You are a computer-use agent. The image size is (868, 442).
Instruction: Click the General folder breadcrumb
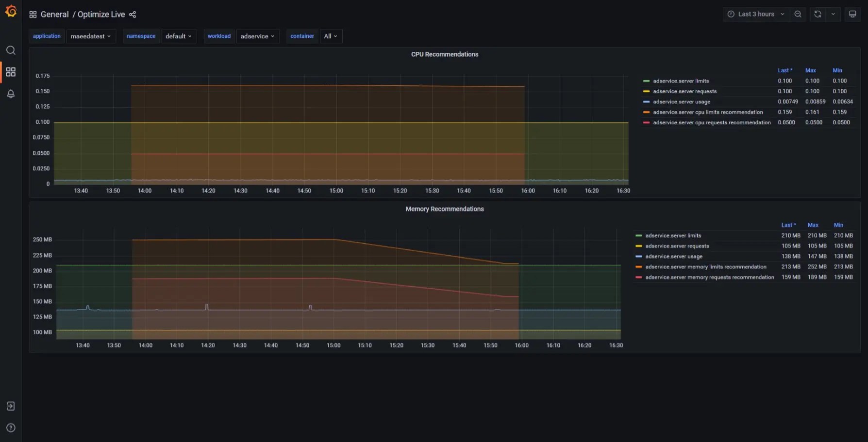(55, 15)
